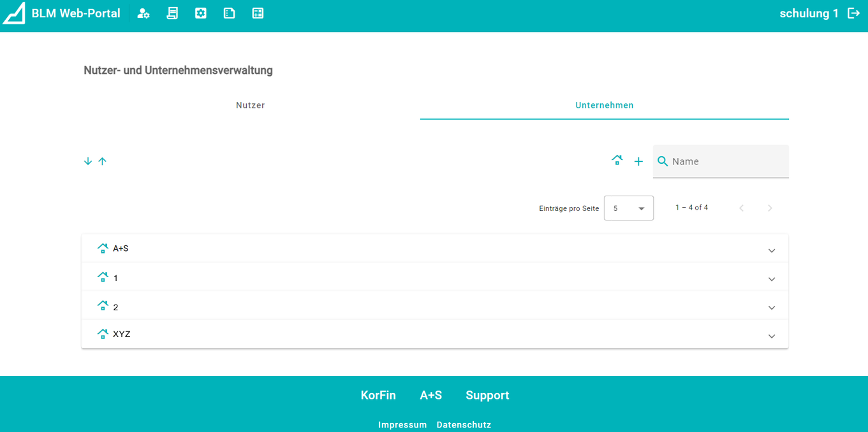Expand the XYZ company row
This screenshot has width=868, height=432.
pyautogui.click(x=771, y=336)
